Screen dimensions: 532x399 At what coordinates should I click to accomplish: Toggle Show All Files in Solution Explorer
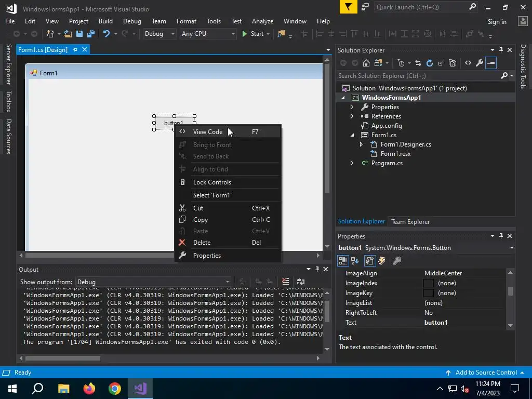(x=453, y=63)
